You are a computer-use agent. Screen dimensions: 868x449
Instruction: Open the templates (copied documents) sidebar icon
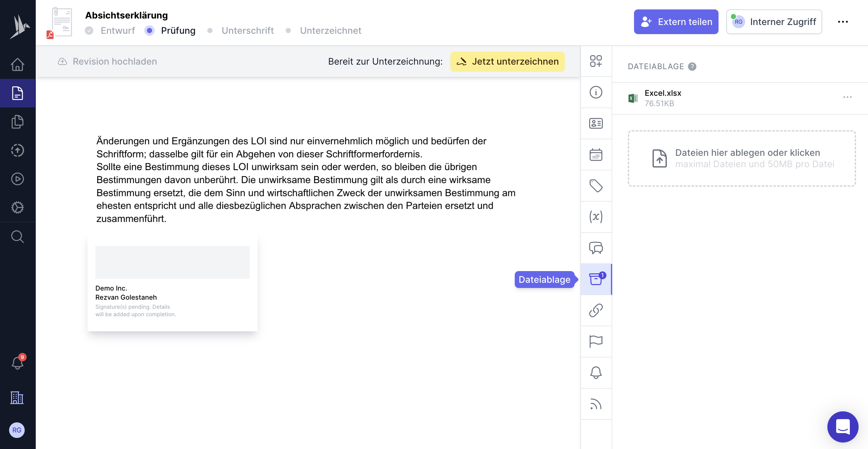tap(18, 122)
